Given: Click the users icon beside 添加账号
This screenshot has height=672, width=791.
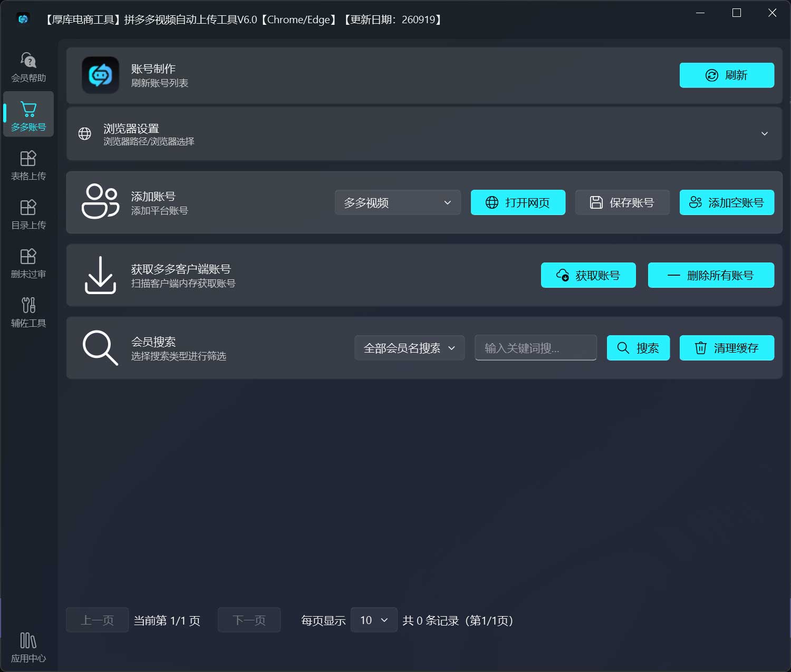Looking at the screenshot, I should (100, 201).
